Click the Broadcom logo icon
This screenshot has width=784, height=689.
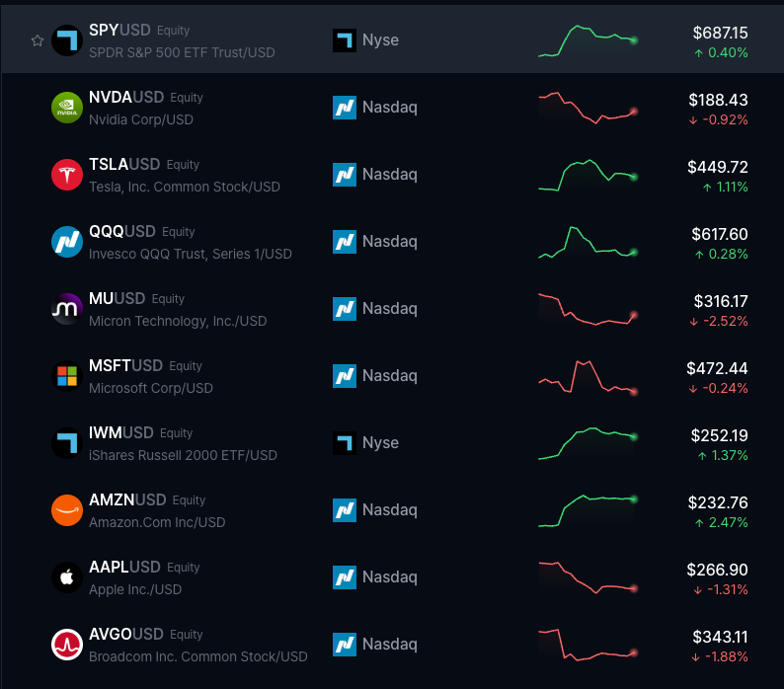click(66, 645)
